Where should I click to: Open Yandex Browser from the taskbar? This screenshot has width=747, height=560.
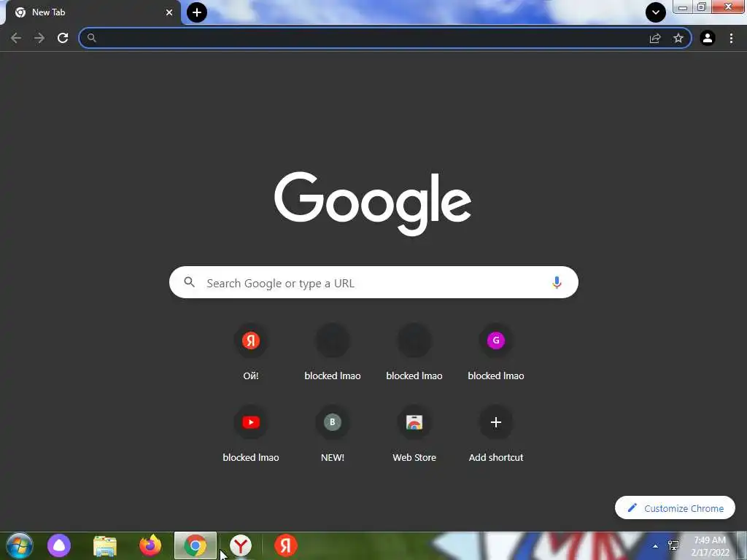pos(241,545)
